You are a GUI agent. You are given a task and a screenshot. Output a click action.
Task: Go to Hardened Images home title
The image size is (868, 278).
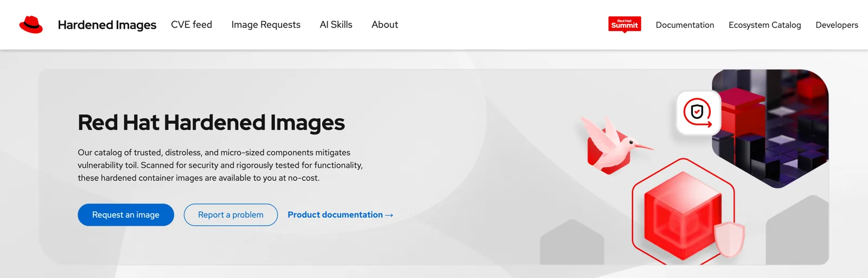point(107,25)
